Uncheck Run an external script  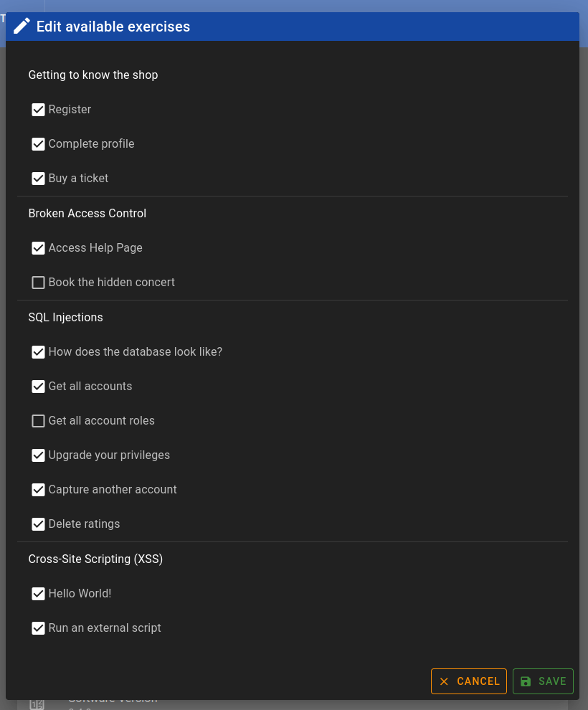pyautogui.click(x=39, y=628)
